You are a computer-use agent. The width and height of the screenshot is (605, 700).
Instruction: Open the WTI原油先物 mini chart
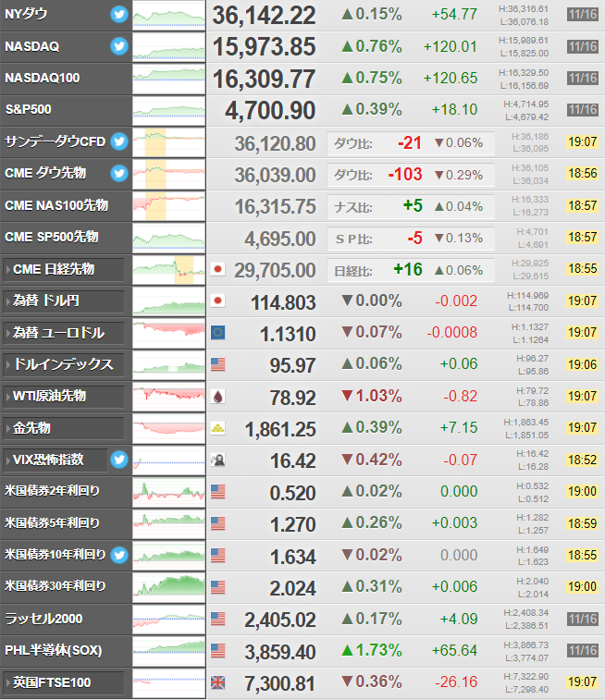coord(168,397)
